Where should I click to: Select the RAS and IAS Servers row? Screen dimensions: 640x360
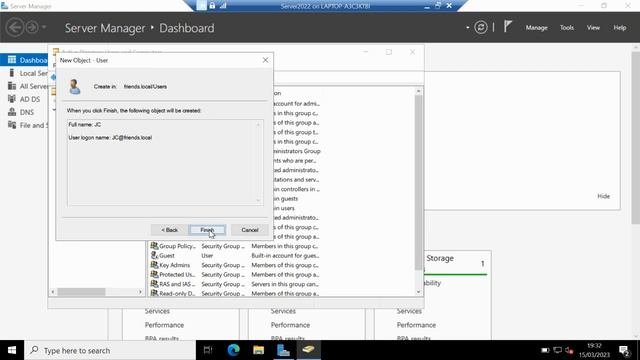235,284
